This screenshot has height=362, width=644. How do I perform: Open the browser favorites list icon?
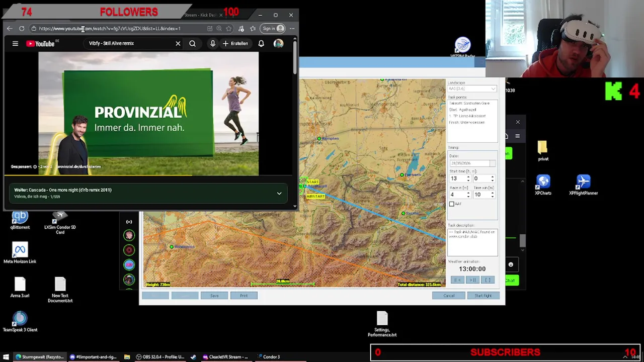[x=253, y=29]
